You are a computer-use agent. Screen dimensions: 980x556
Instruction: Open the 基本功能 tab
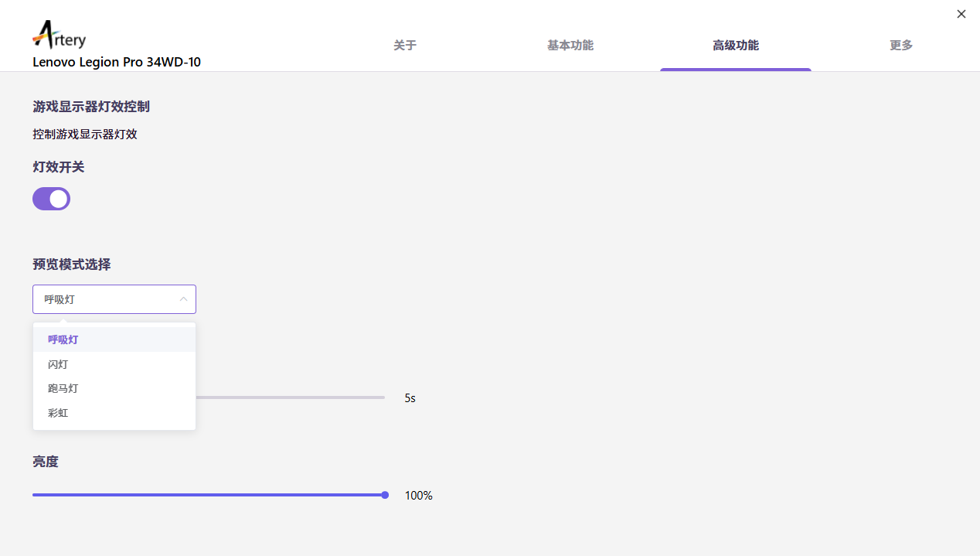tap(570, 46)
